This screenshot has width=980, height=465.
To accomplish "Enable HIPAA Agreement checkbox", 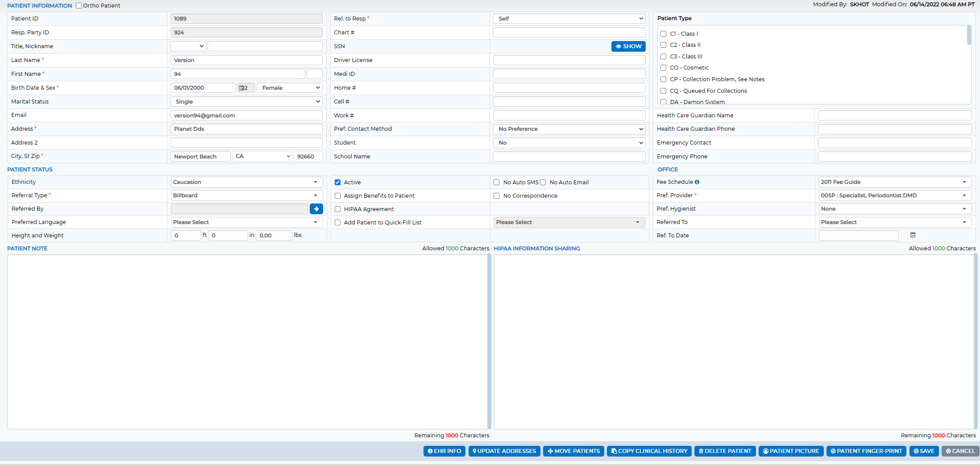I will [x=338, y=209].
